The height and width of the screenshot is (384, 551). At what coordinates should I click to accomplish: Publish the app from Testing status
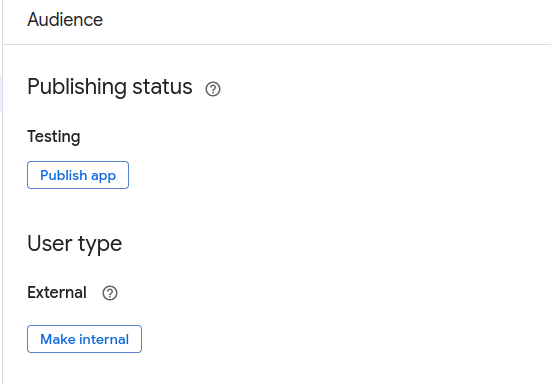pos(78,175)
